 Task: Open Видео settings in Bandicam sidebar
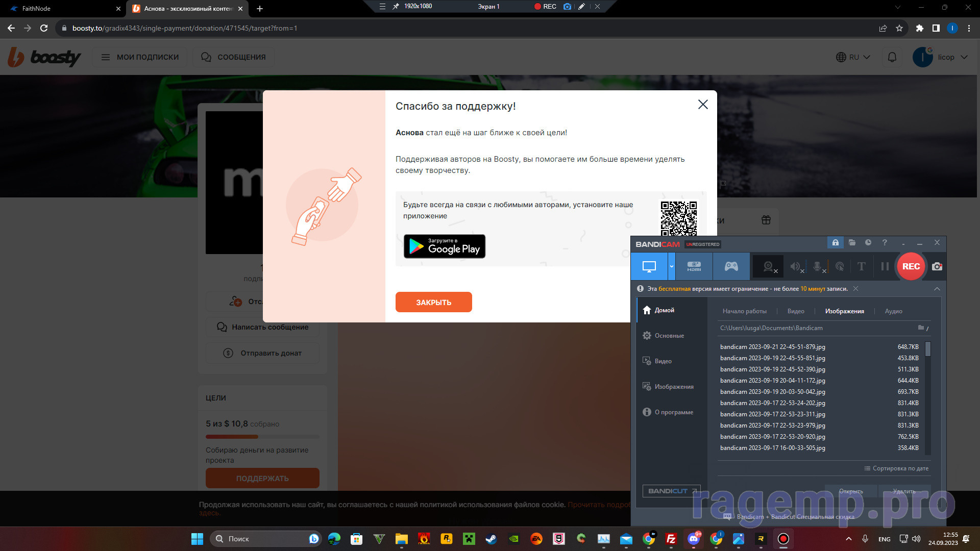663,361
